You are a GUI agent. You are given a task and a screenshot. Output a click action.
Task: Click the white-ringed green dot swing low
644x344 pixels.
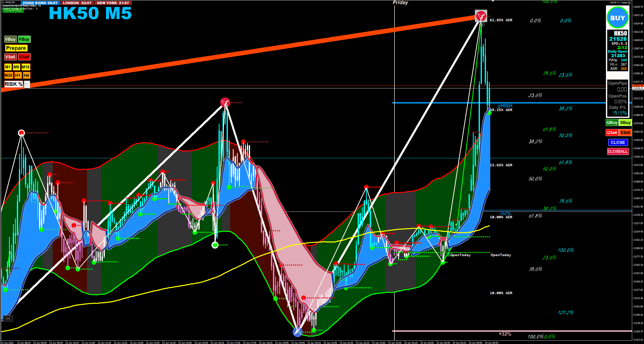215,245
